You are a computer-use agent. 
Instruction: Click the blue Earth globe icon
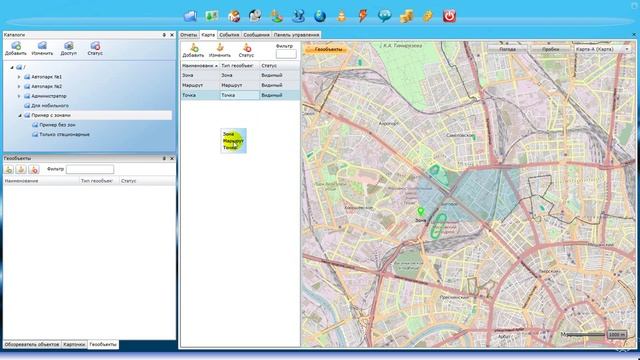coord(320,16)
